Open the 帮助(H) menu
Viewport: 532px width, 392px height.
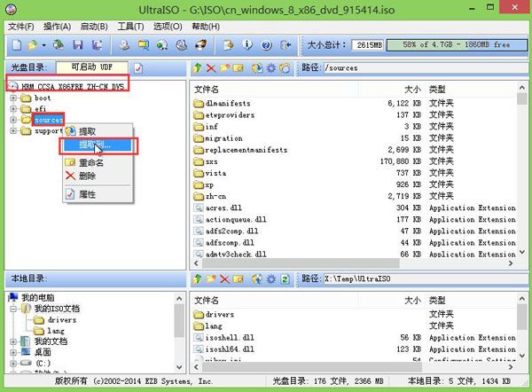click(x=206, y=27)
